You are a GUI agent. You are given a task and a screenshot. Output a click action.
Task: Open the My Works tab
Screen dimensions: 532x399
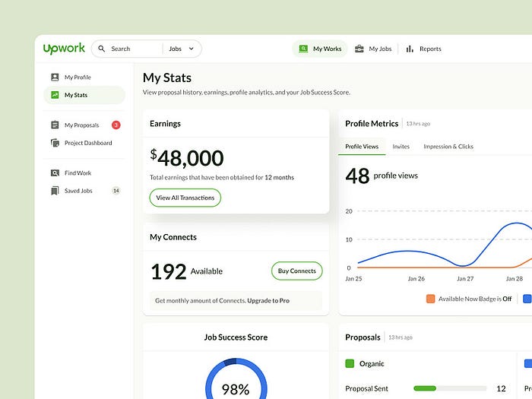[x=320, y=49]
